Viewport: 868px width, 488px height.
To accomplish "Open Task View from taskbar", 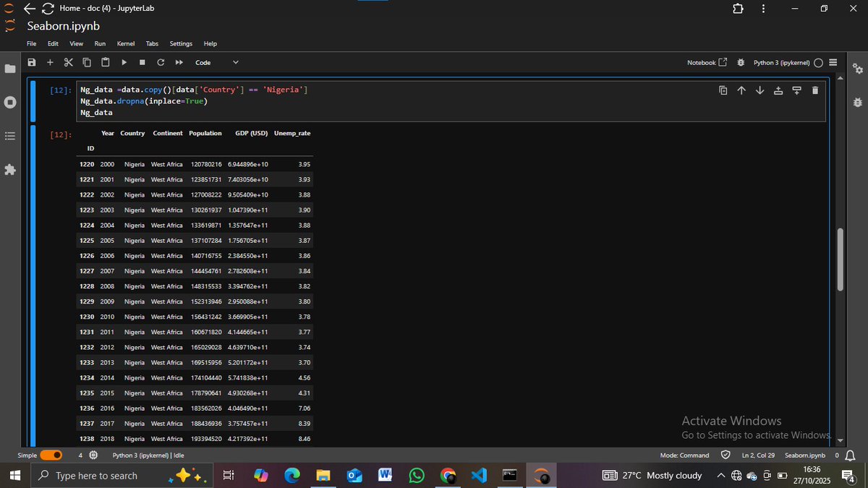I will tap(229, 476).
